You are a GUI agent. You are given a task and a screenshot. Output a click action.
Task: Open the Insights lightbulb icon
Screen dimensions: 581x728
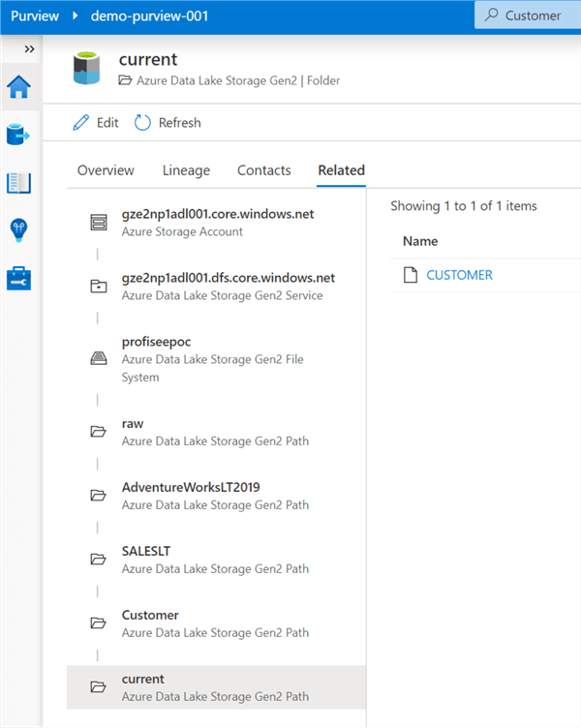18,230
